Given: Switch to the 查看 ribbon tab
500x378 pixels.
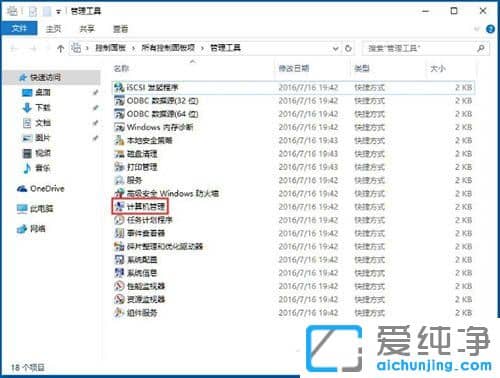Looking at the screenshot, I should click(120, 29).
